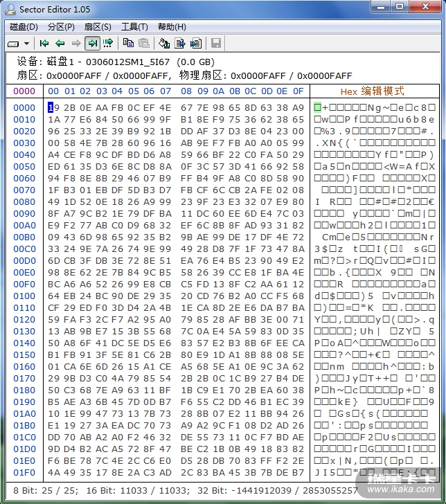This screenshot has height=504, width=446.
Task: Click the purple 0000 corner offset header
Action: pos(24,91)
